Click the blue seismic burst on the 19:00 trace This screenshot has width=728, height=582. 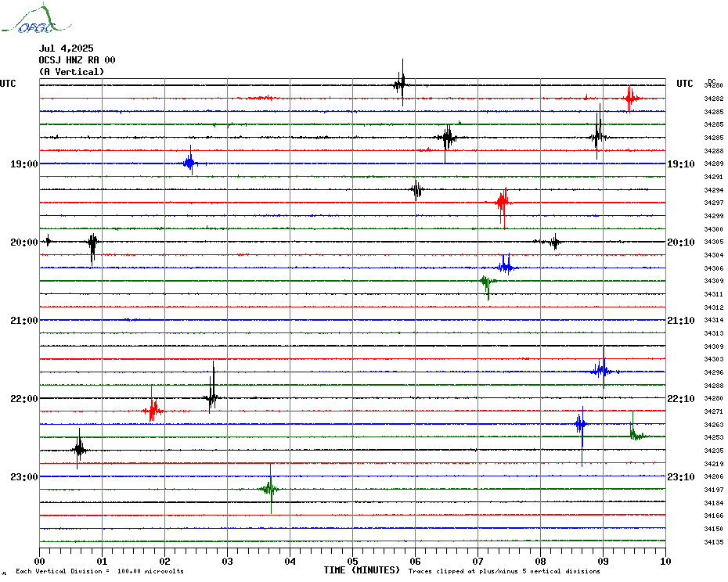coord(190,161)
